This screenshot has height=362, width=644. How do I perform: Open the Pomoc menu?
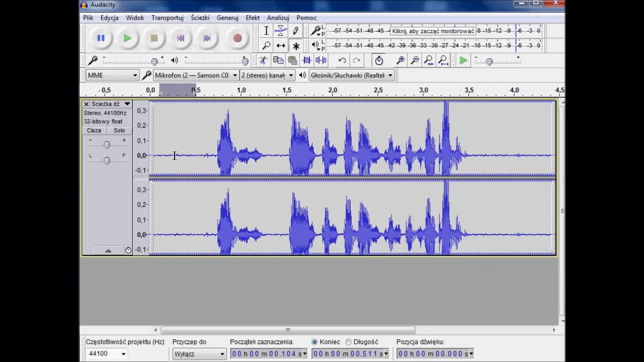coord(306,18)
